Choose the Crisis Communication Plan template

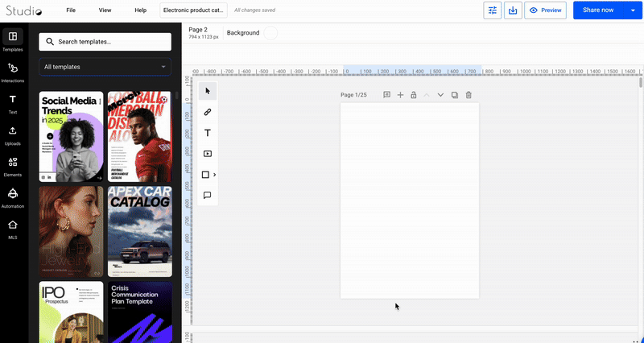(x=140, y=312)
